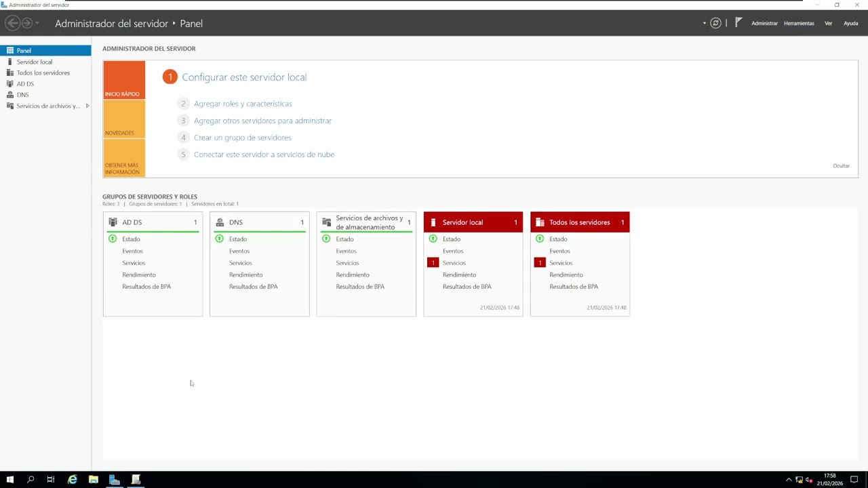Click the red Servicios badge in Todos los servidores

pos(540,263)
